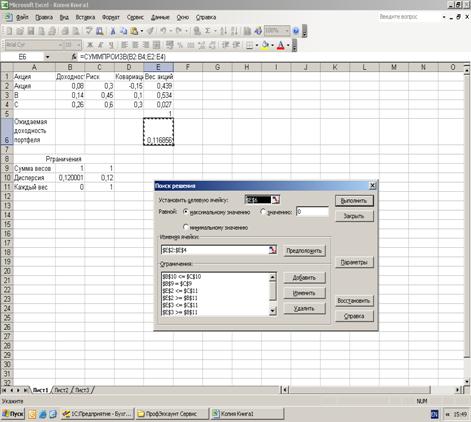Screen dimensions: 471x422
Task: Click the Cut scissors toolbar icon
Action: point(113,31)
